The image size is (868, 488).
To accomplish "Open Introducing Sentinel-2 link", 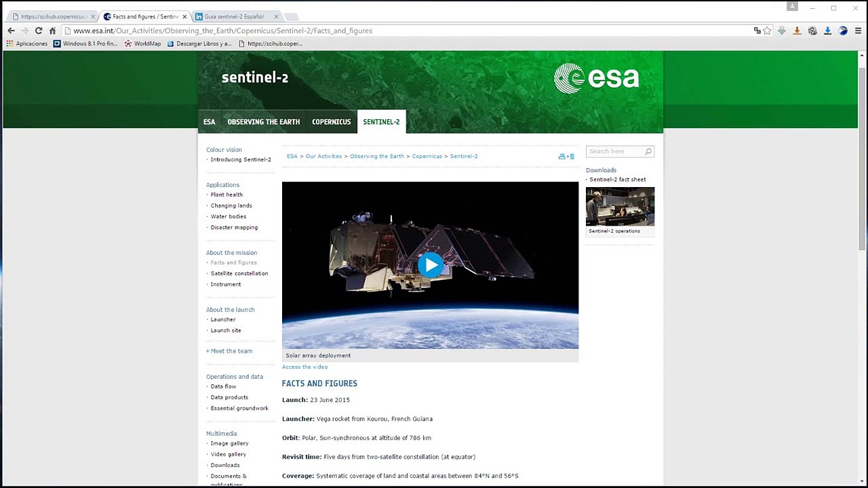I will 241,160.
